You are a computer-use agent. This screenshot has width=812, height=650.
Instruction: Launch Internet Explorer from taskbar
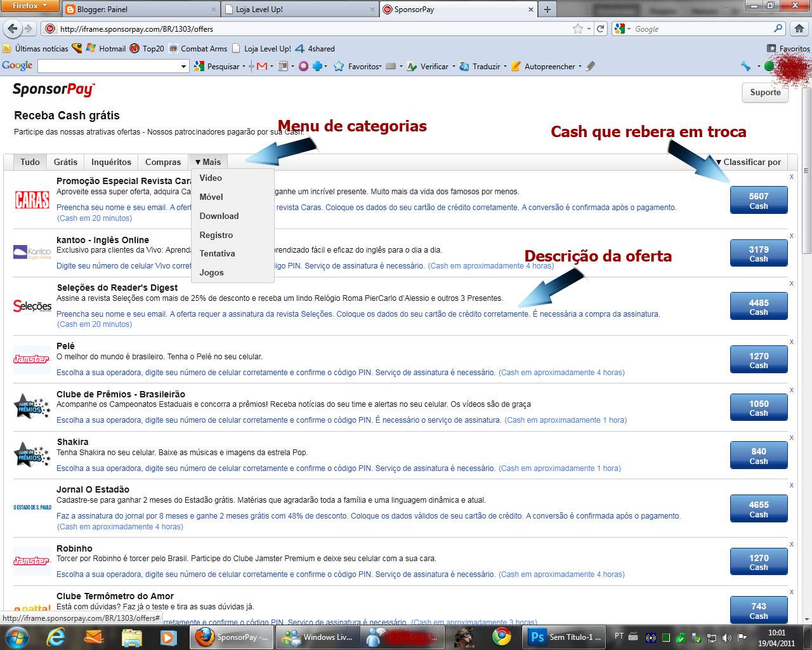[56, 637]
